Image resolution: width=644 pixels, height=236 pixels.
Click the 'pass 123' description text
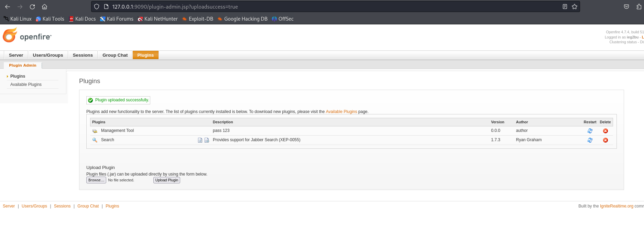click(221, 131)
